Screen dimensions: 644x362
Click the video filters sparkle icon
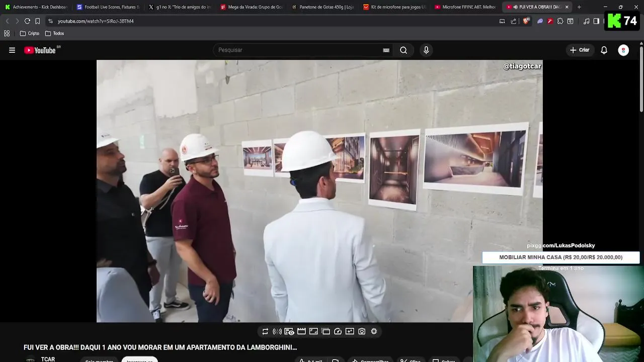click(x=350, y=331)
